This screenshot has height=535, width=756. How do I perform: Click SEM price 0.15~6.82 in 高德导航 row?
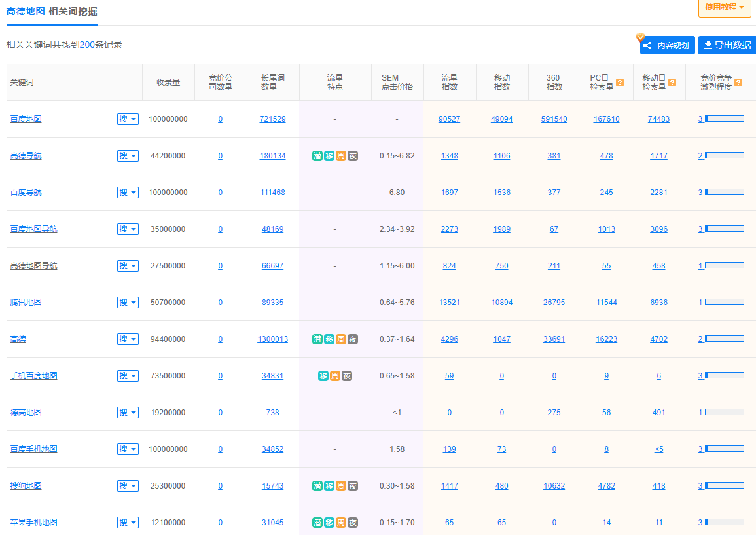click(x=397, y=156)
